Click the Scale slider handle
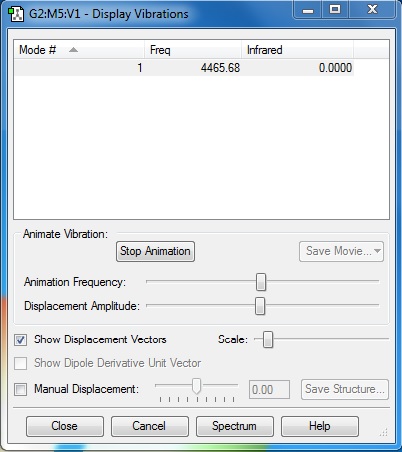Viewport: 402px width, 452px height. 268,339
